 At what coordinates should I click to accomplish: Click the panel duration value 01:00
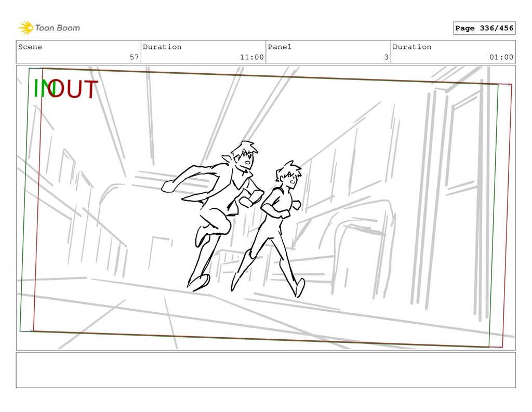[501, 57]
